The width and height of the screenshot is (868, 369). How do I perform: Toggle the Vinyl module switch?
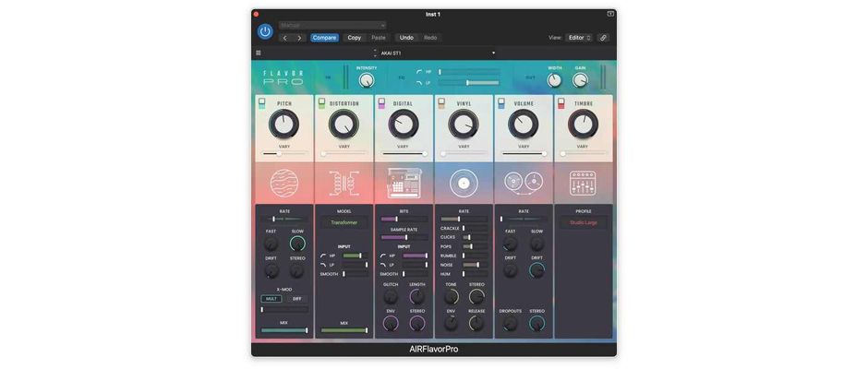pos(441,103)
